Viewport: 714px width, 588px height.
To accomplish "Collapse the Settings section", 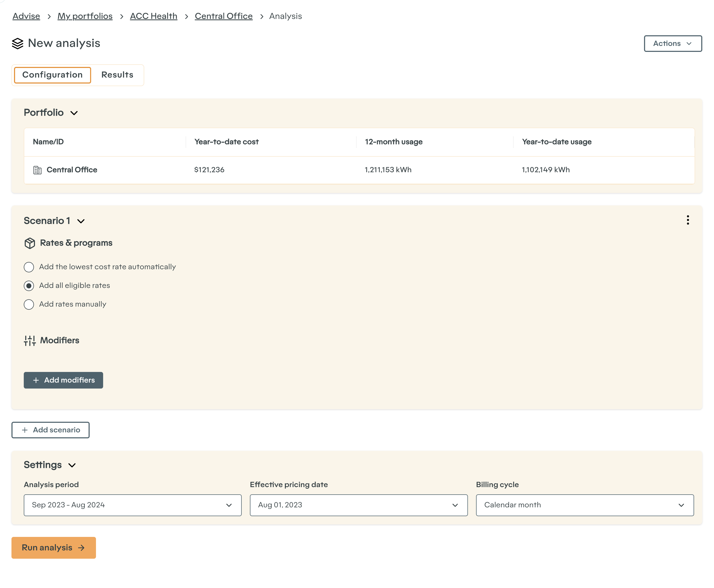I will tap(72, 465).
